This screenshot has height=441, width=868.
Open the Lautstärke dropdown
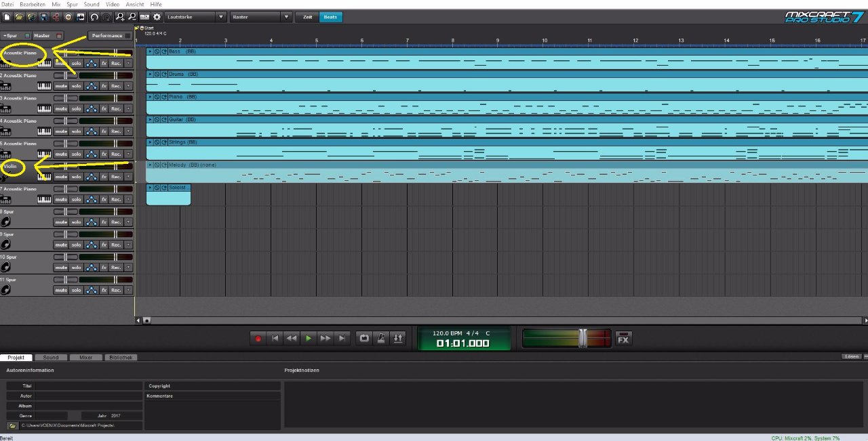point(195,17)
